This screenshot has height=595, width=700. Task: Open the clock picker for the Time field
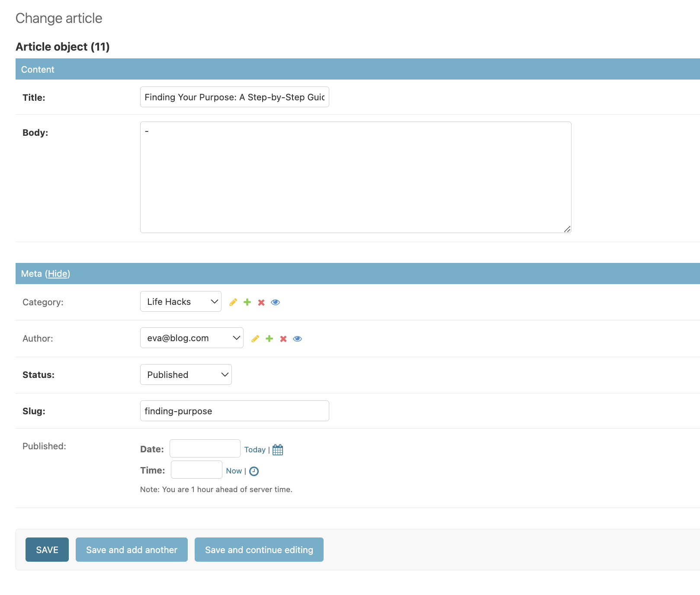click(254, 471)
